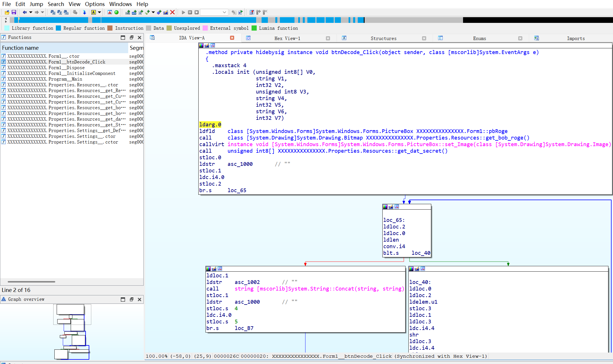Open a file with the toolbar folder icon

[7, 12]
